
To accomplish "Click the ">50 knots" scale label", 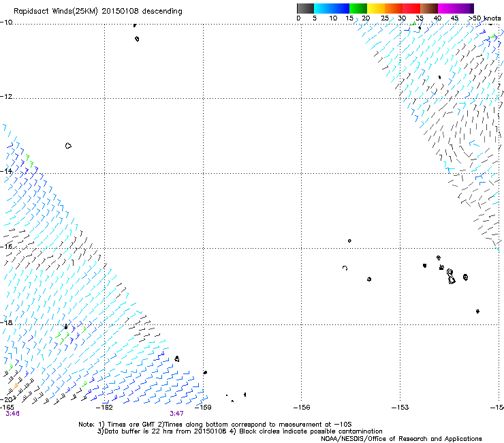I will tap(484, 18).
